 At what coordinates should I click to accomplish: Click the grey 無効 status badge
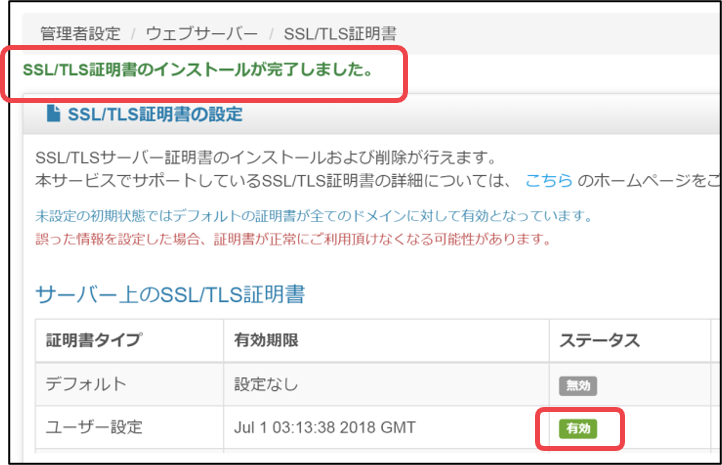click(578, 385)
